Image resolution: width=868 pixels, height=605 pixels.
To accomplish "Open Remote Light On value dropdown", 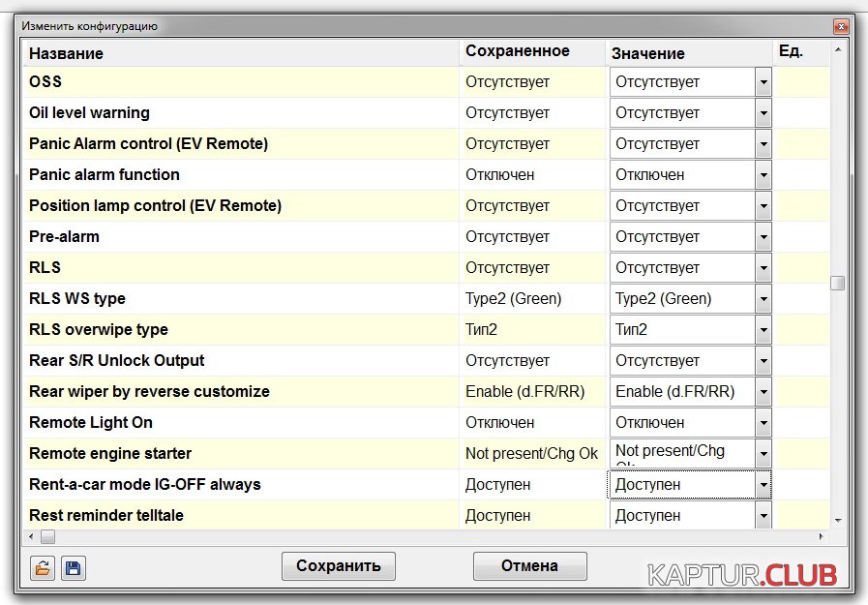I will pos(763,423).
